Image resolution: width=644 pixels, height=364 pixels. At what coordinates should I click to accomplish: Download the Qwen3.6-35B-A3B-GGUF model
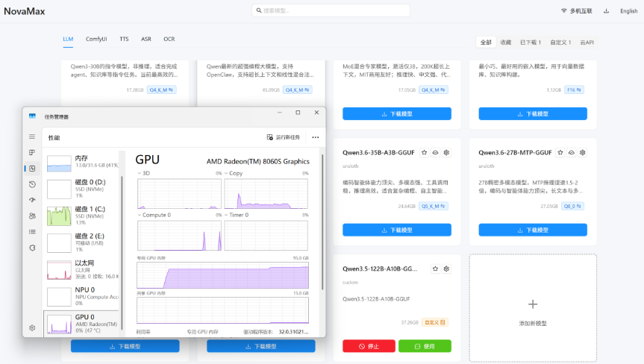(x=397, y=230)
